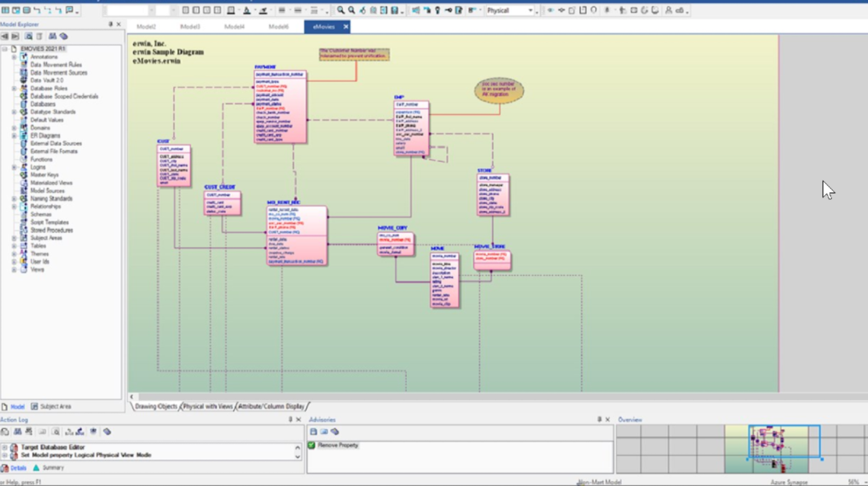Click the Zoom In magnifier icon
This screenshot has height=486, width=868.
340,10
